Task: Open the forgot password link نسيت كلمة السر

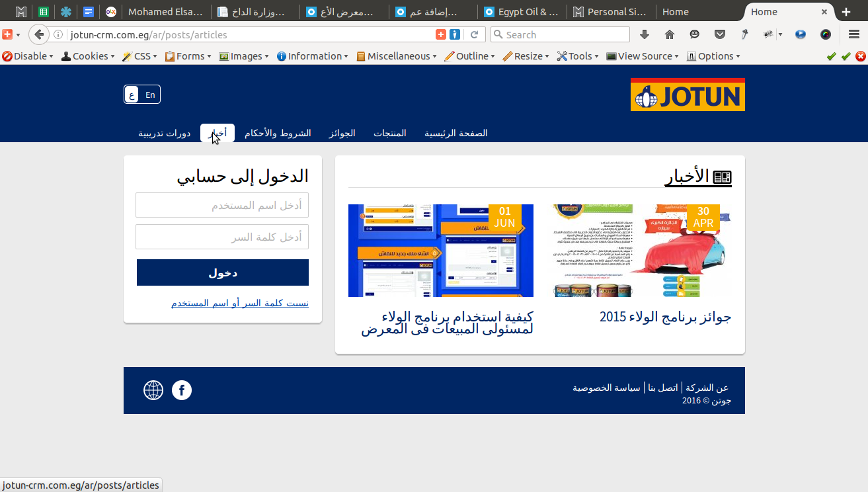Action: click(x=240, y=303)
